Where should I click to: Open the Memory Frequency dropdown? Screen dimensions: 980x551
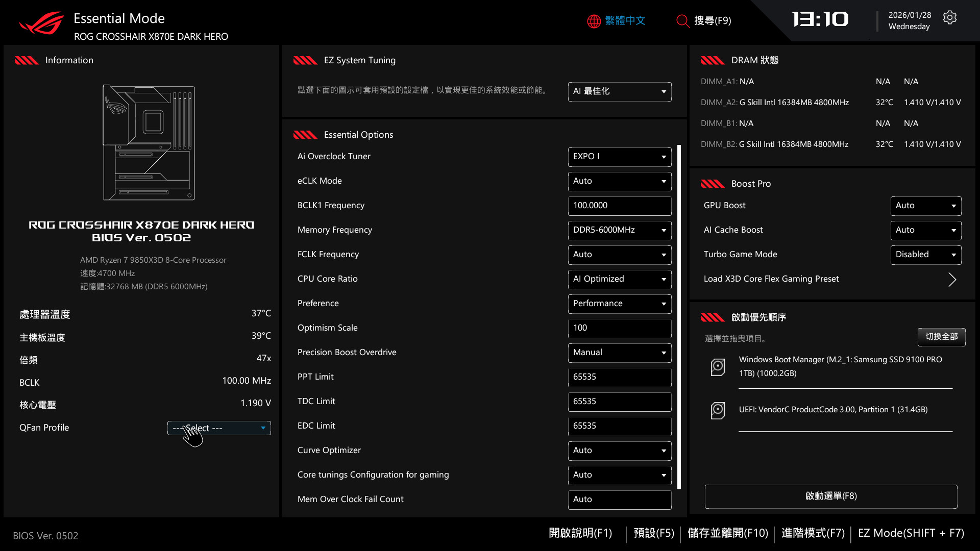(x=619, y=230)
